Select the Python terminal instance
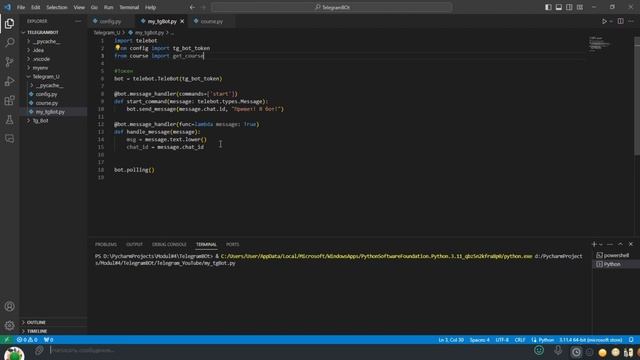The image size is (640, 360). (x=616, y=264)
